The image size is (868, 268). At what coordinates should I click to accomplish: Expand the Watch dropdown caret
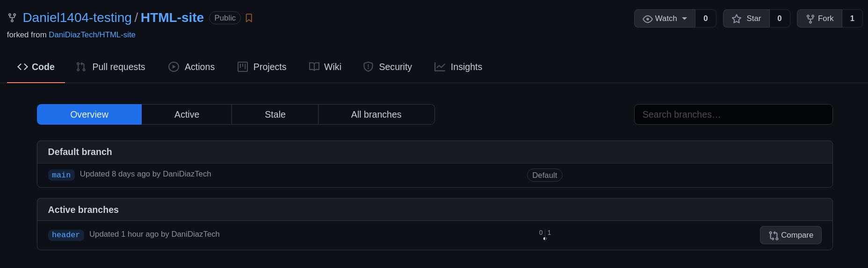point(685,19)
